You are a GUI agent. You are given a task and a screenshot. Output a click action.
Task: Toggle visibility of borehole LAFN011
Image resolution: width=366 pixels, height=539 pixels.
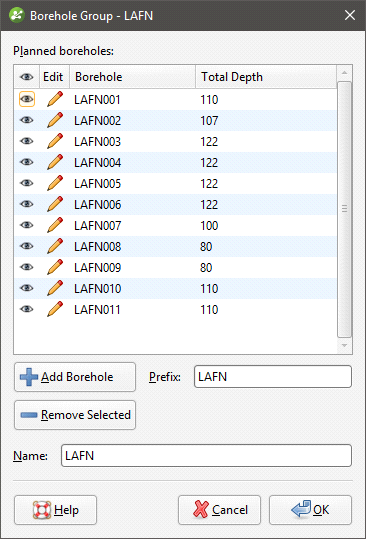[27, 309]
